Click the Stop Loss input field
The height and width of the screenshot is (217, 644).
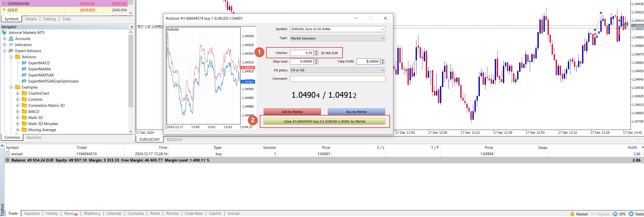(302, 62)
